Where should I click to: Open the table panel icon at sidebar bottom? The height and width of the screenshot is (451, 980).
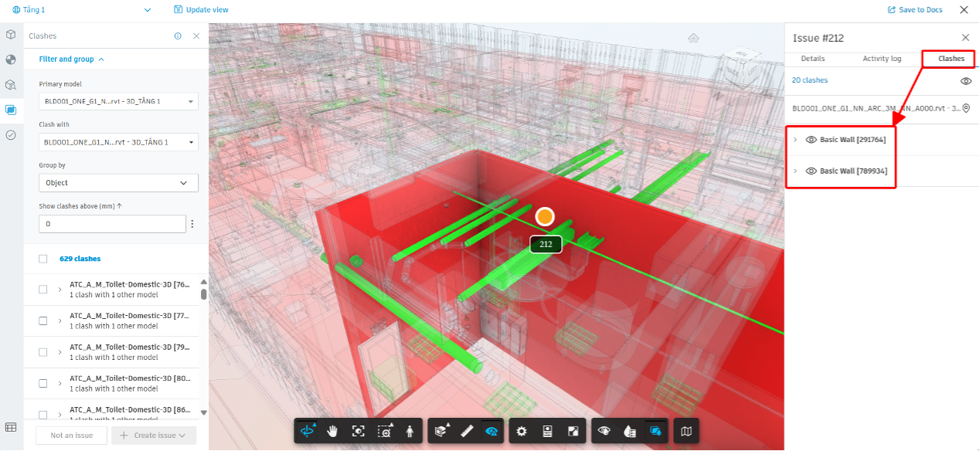(x=11, y=427)
